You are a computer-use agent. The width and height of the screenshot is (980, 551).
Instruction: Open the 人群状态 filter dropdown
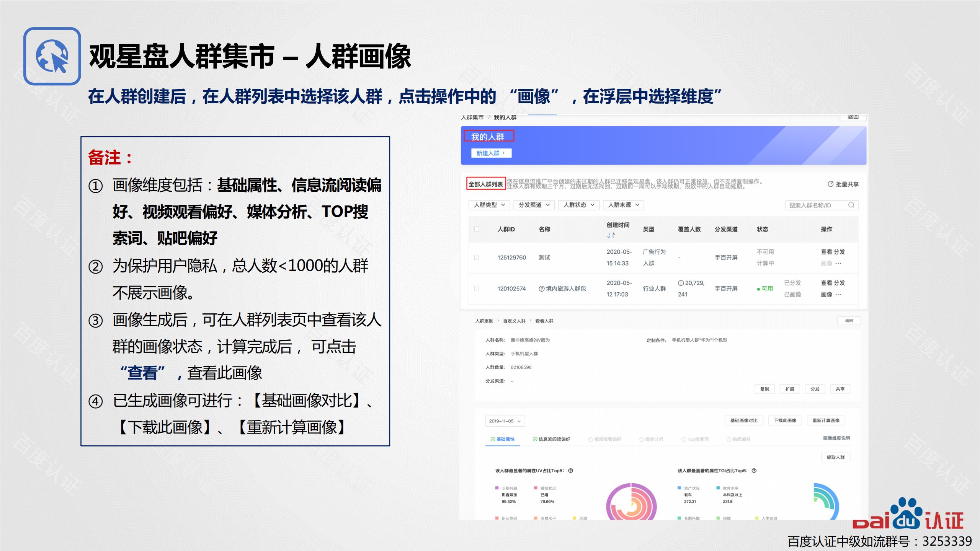pyautogui.click(x=579, y=205)
